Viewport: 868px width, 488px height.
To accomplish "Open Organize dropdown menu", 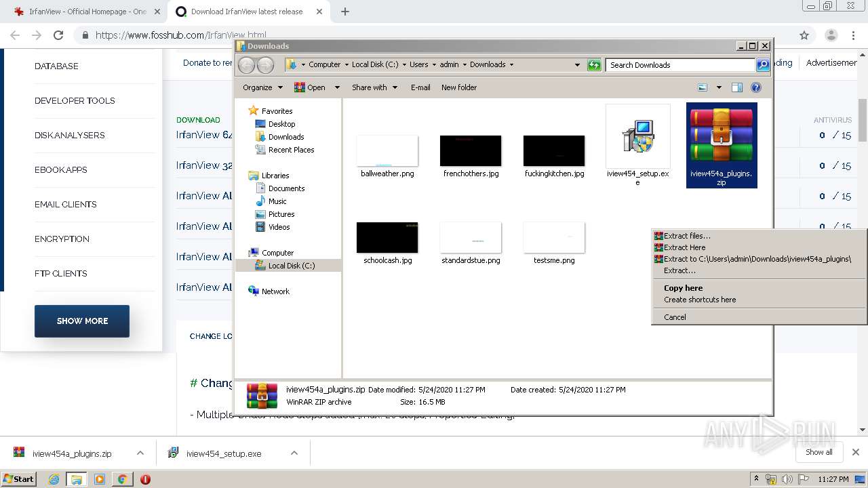I will tap(262, 87).
